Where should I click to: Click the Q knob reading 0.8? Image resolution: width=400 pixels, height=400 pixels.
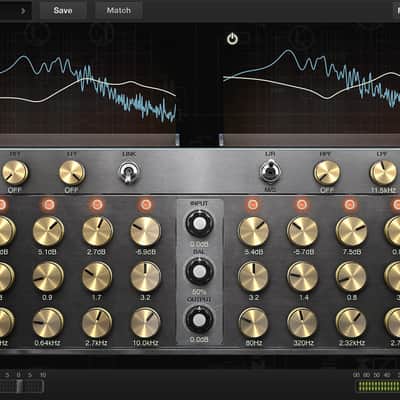tap(351, 277)
